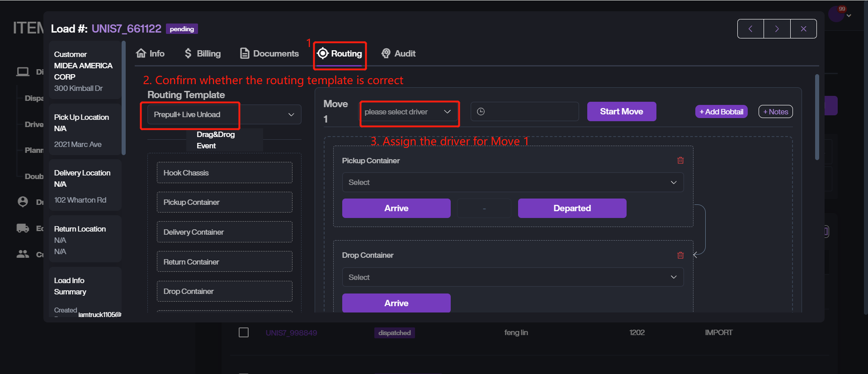The image size is (868, 374).
Task: Click the clock icon in the time field
Action: click(481, 112)
